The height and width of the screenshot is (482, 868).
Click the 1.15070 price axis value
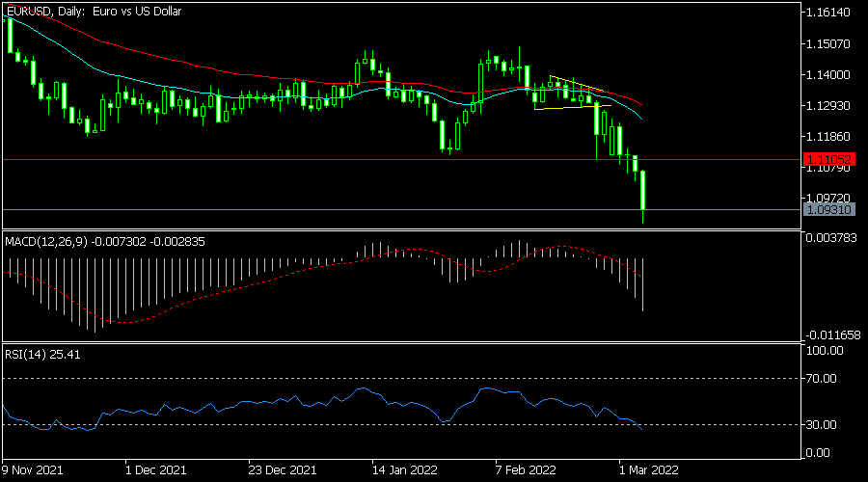828,43
